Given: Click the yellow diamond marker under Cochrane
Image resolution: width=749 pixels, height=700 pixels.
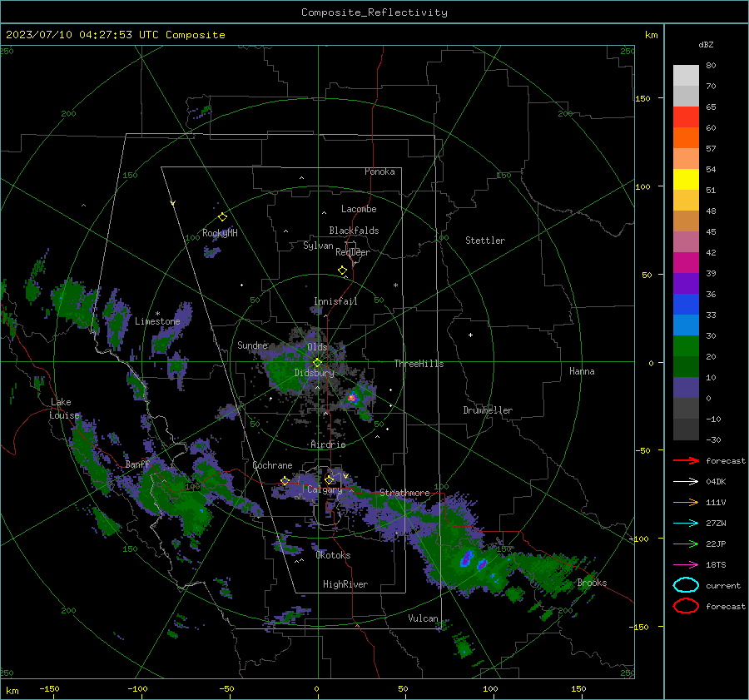Looking at the screenshot, I should tap(285, 480).
